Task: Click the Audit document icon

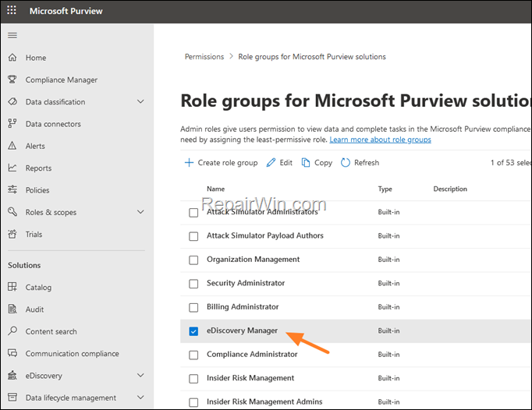Action: tap(12, 309)
